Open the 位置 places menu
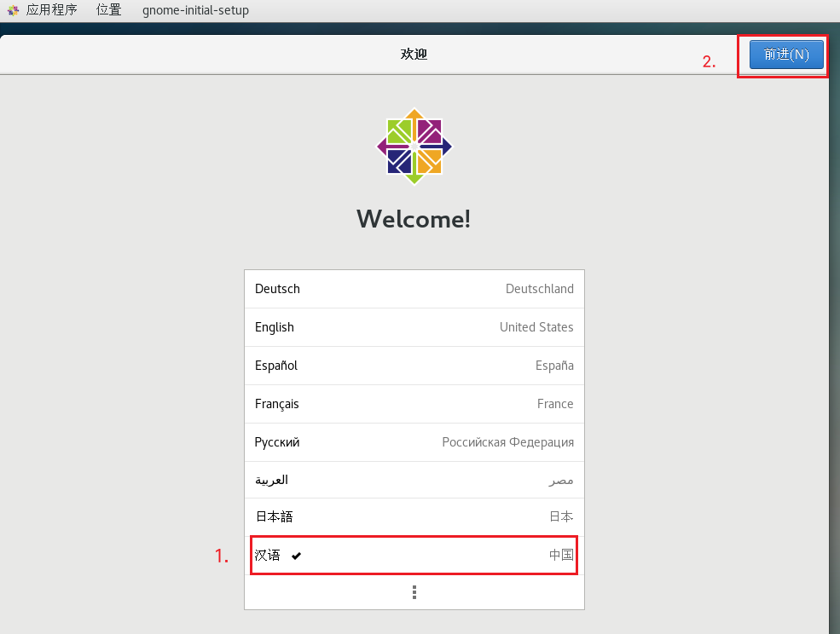Screen dimensions: 840x634 click(x=109, y=10)
